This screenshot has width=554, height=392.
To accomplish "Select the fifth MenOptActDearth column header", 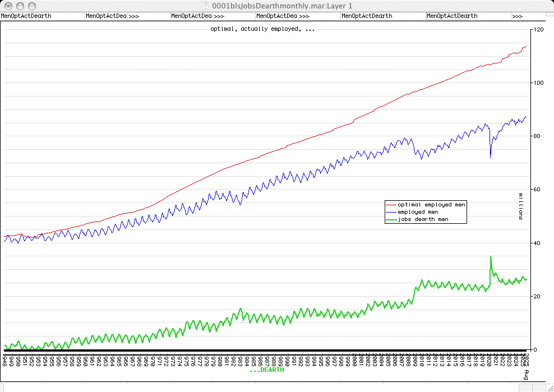I will 367,16.
